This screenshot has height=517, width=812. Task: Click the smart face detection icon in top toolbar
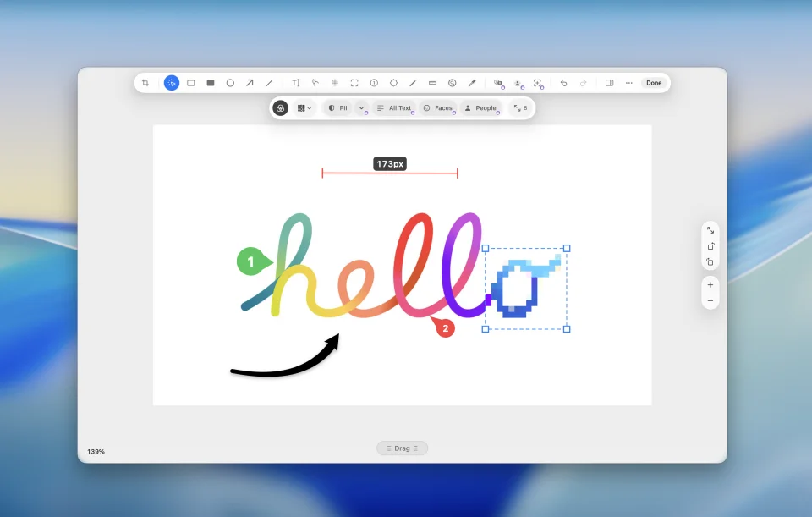(x=538, y=83)
